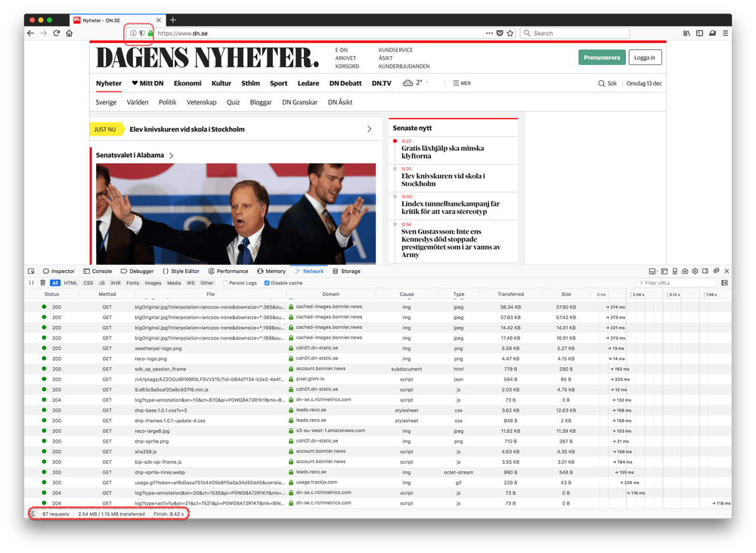Click the Filter URLs input field
The image size is (756, 553).
pos(678,283)
